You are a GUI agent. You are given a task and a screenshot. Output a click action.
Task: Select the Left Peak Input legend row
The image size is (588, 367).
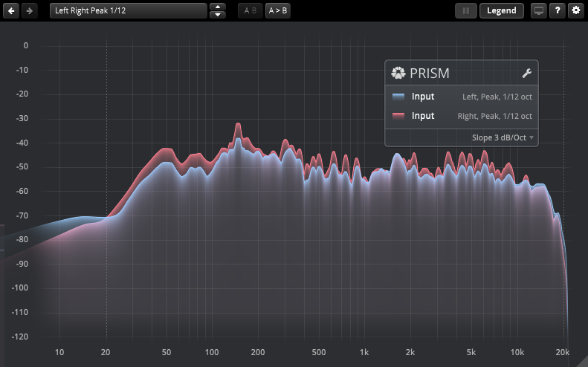pos(461,97)
